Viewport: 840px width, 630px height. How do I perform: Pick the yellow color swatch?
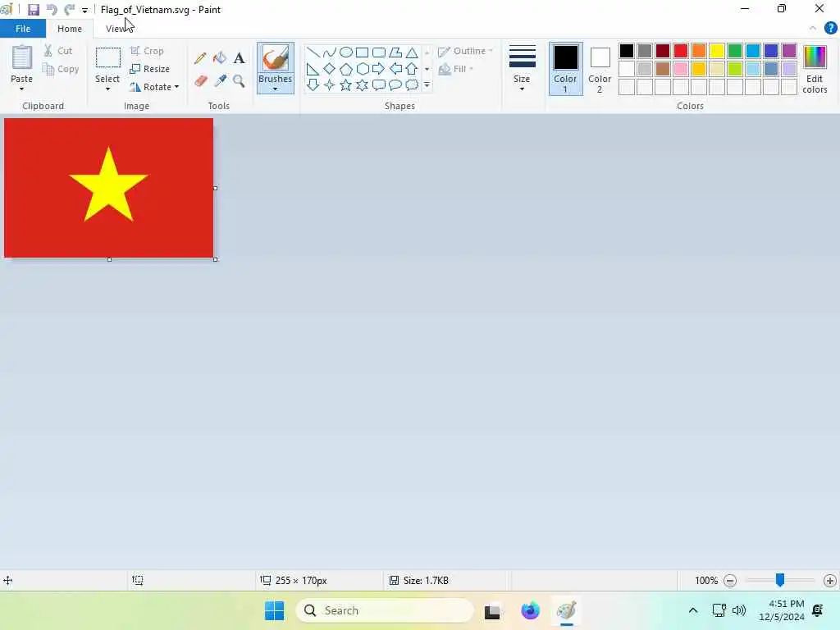pyautogui.click(x=717, y=51)
